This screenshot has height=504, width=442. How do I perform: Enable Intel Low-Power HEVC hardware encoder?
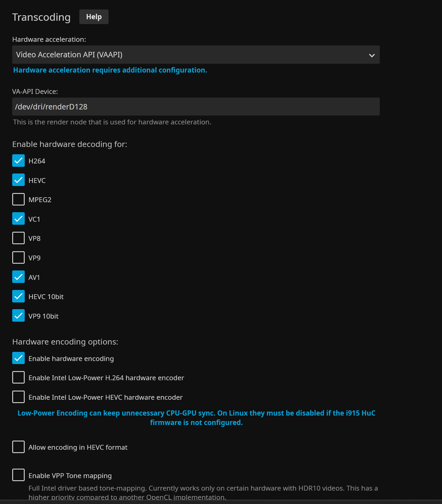point(19,397)
